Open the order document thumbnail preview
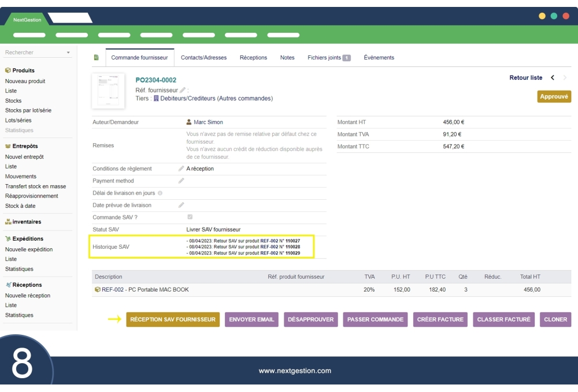The width and height of the screenshot is (578, 392). tap(108, 91)
